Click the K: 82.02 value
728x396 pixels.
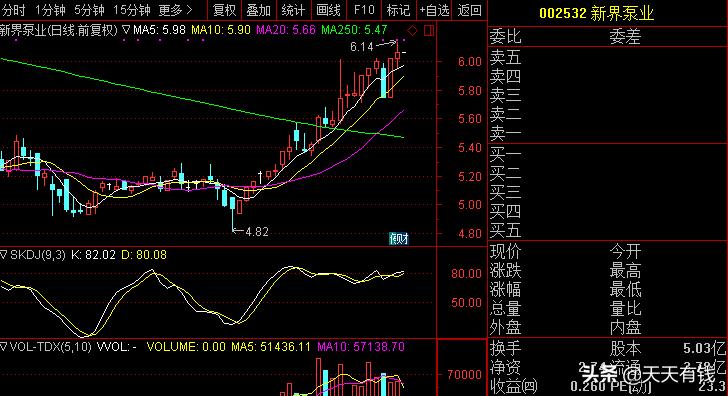[x=93, y=254]
